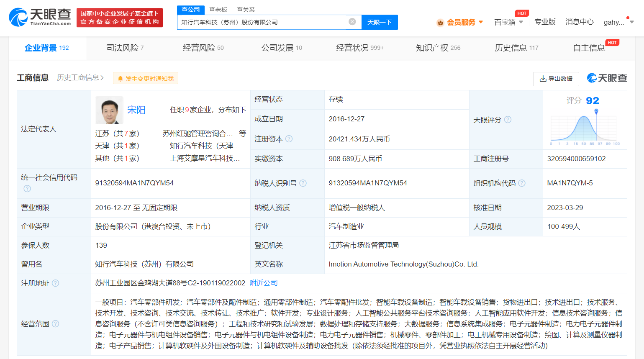Click the help icon beside 注册资本
Viewport: 644px width, 359px height.
(x=289, y=139)
